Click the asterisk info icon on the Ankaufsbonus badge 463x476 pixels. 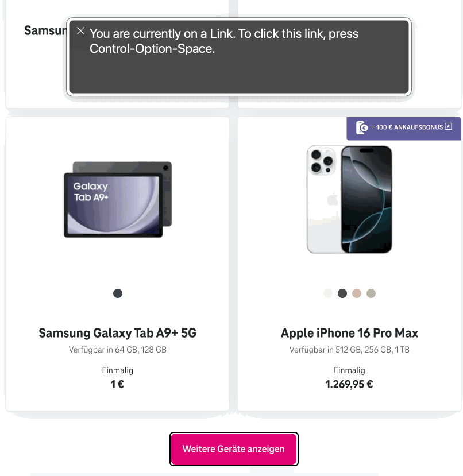coord(449,126)
